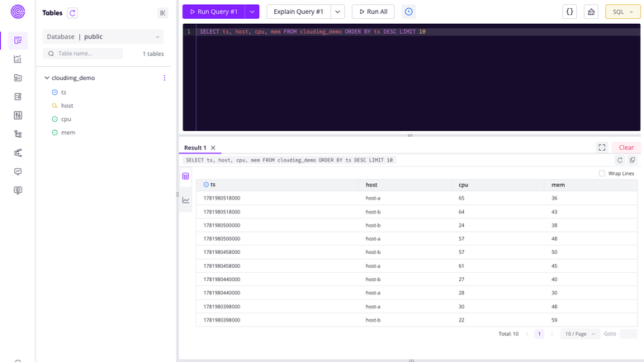Collapse the Tables side panel

[163, 12]
